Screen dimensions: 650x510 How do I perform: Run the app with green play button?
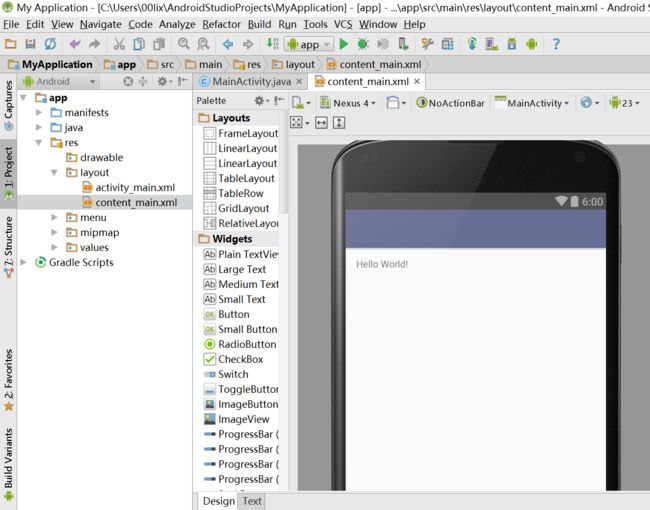344,44
